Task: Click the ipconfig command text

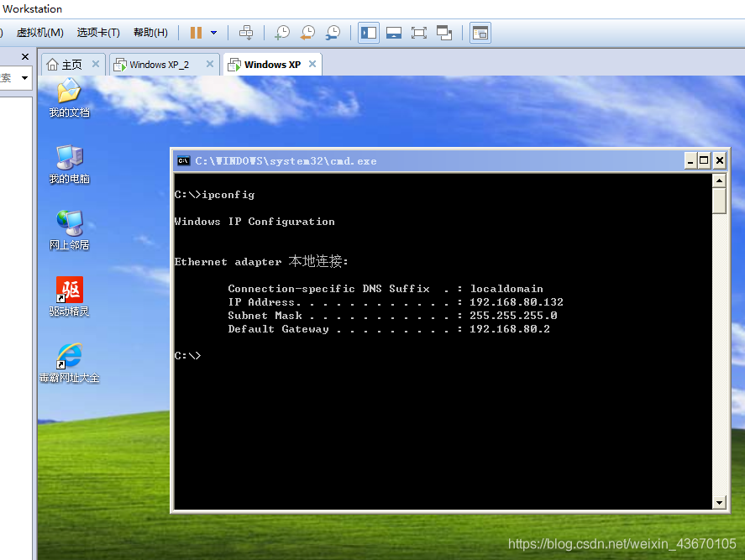Action: click(x=228, y=195)
